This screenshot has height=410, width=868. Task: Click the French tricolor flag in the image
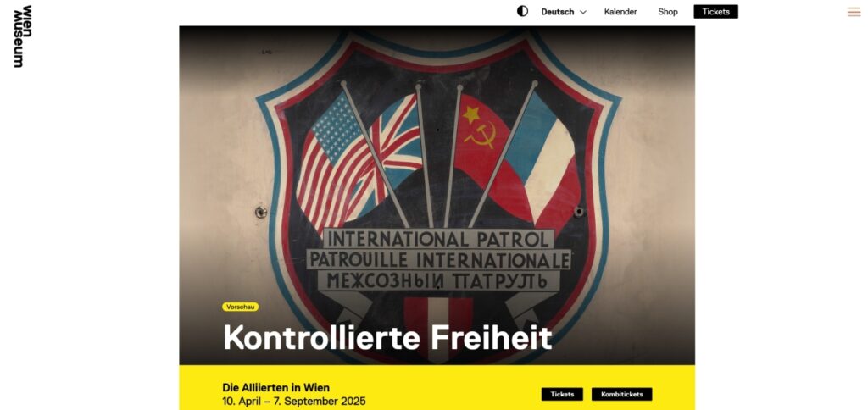(545, 160)
